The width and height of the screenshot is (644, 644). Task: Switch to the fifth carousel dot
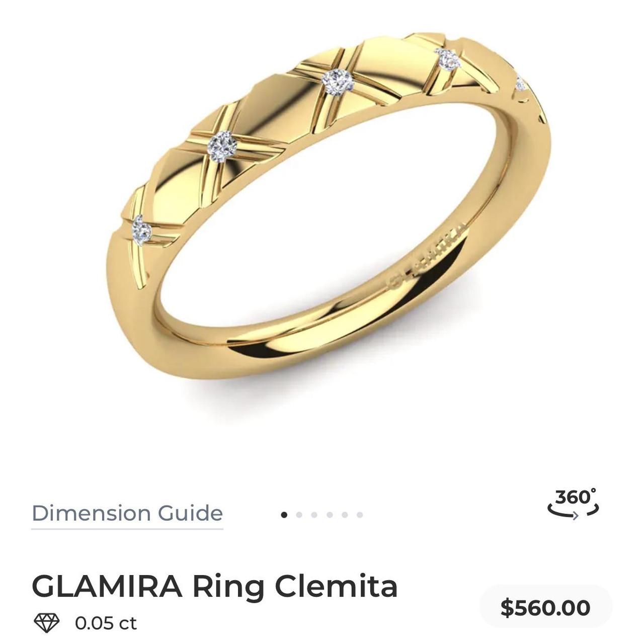pos(345,515)
